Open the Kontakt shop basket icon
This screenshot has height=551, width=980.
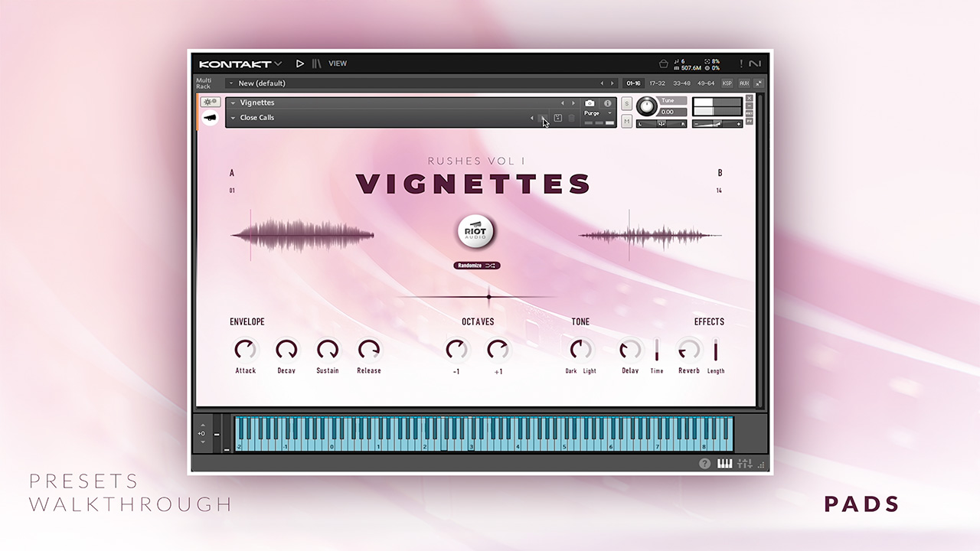pyautogui.click(x=663, y=64)
